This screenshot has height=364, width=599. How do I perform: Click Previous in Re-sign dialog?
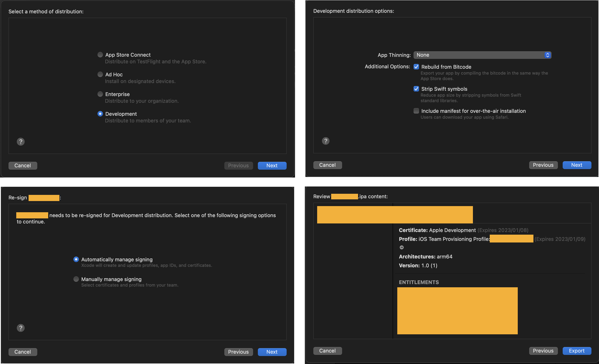tap(238, 352)
